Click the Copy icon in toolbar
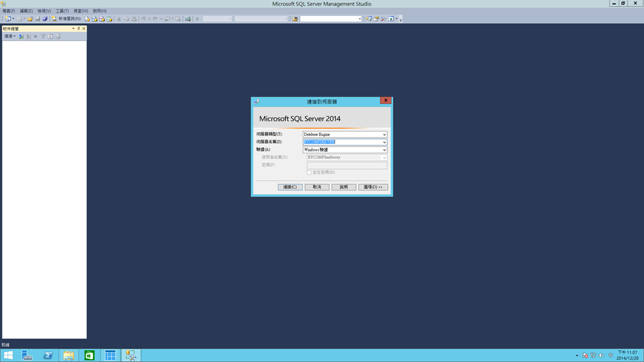The width and height of the screenshot is (644, 362). click(126, 19)
